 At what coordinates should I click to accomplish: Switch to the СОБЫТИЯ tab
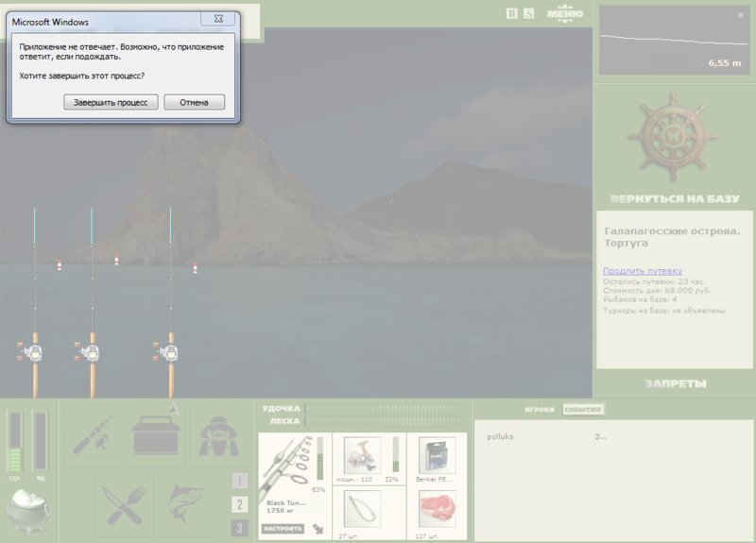tap(583, 410)
